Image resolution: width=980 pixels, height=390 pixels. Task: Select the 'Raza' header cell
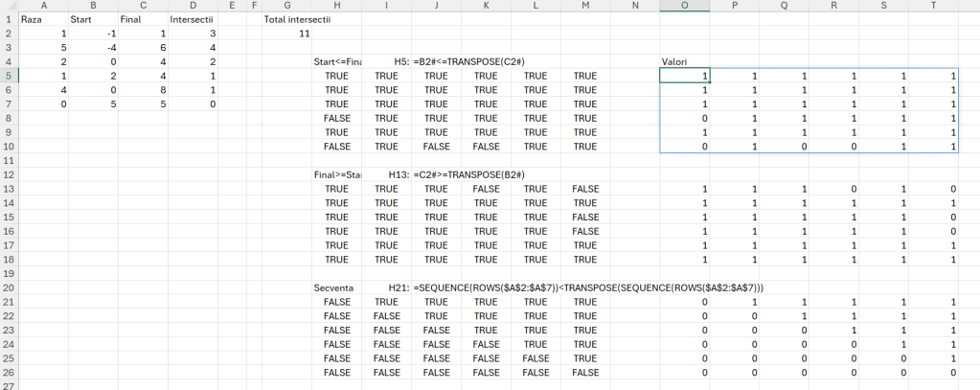[33, 19]
